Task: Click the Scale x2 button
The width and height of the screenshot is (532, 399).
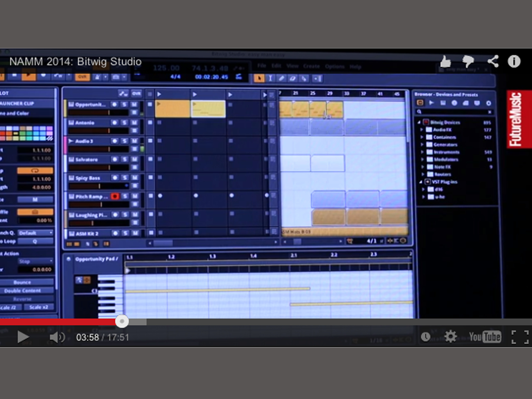Action: tap(39, 307)
